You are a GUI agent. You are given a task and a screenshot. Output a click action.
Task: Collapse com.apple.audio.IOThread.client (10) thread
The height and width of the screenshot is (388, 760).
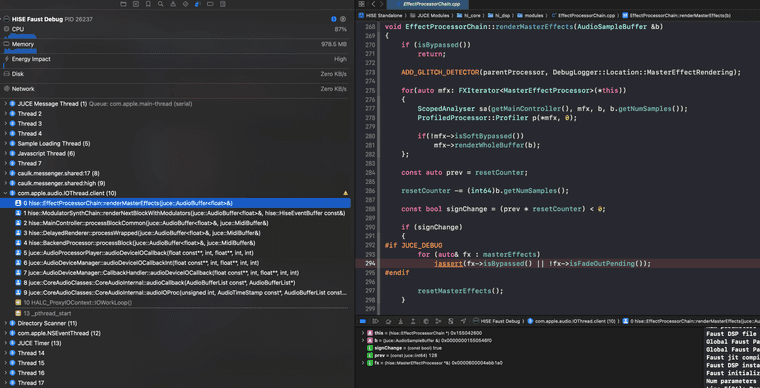click(x=6, y=193)
